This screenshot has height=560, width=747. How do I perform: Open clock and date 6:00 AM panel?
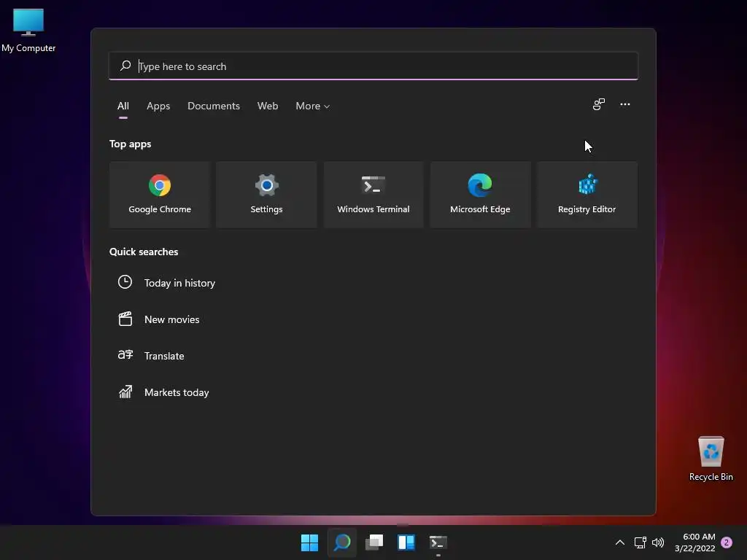pos(695,542)
